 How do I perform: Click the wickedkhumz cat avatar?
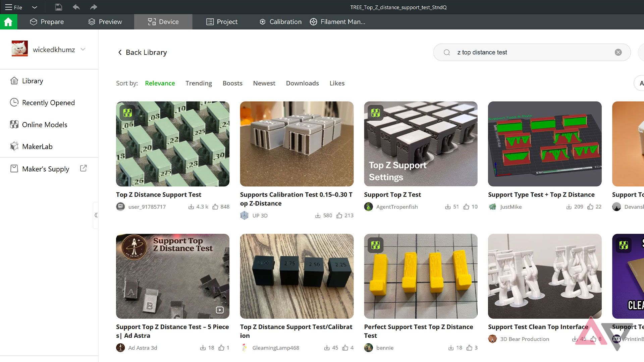20,49
